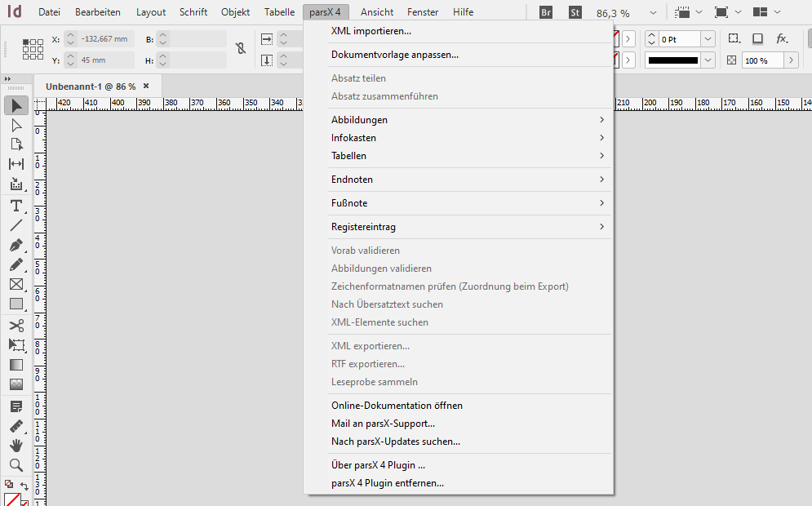Open Adobe Bridge via Br icon
The width and height of the screenshot is (812, 506).
(x=546, y=12)
